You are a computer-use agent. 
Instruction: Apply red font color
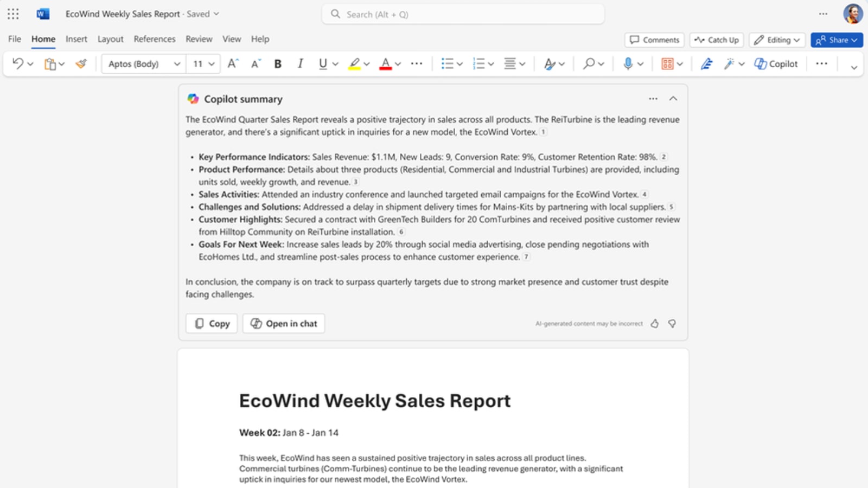[x=385, y=63]
